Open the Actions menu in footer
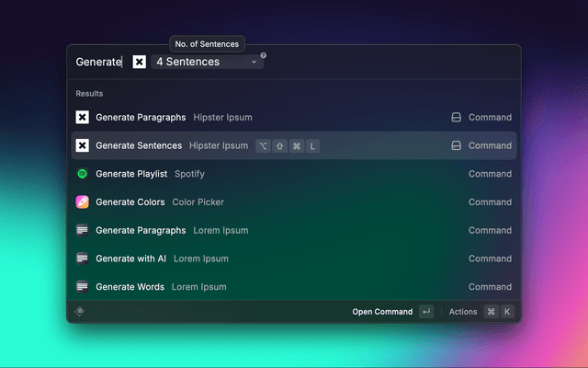Image resolution: width=588 pixels, height=368 pixels. coord(463,312)
